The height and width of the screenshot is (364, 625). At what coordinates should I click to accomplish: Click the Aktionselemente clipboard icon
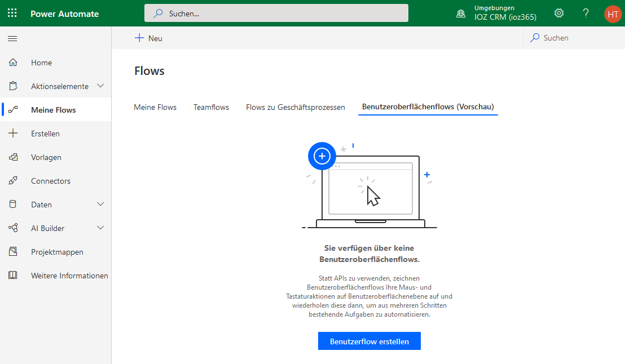13,86
